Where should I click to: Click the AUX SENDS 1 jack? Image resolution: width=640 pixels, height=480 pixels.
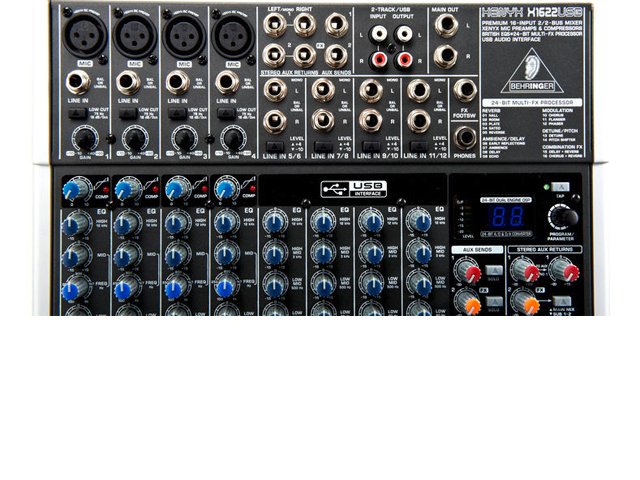(x=337, y=24)
